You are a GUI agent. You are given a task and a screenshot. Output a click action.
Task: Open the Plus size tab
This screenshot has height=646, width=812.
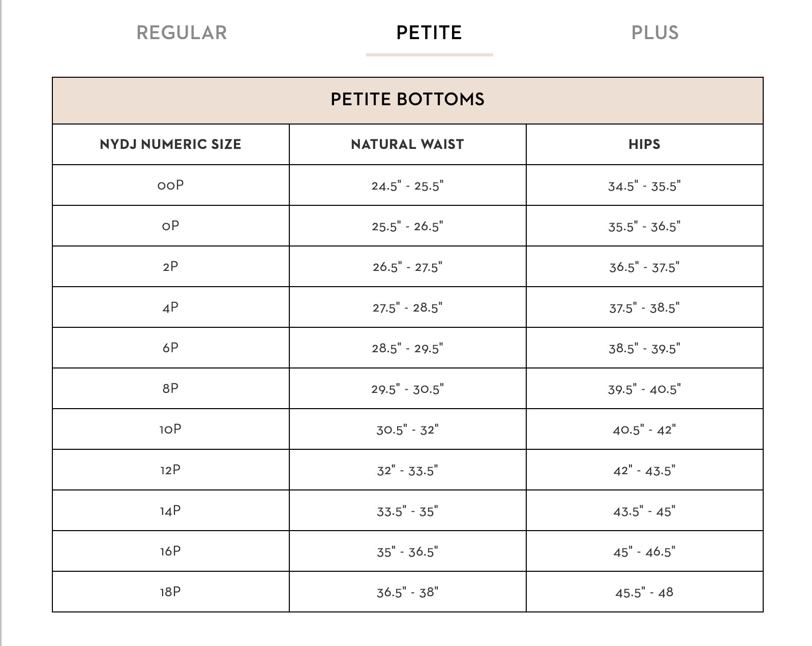tap(654, 33)
